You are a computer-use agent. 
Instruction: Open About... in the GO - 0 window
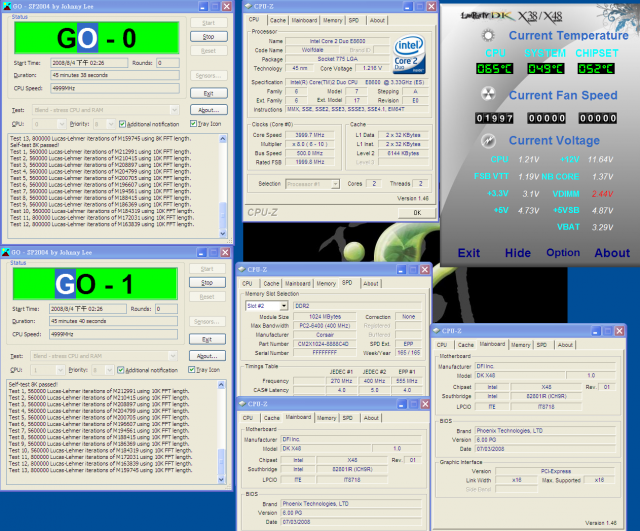(x=209, y=110)
